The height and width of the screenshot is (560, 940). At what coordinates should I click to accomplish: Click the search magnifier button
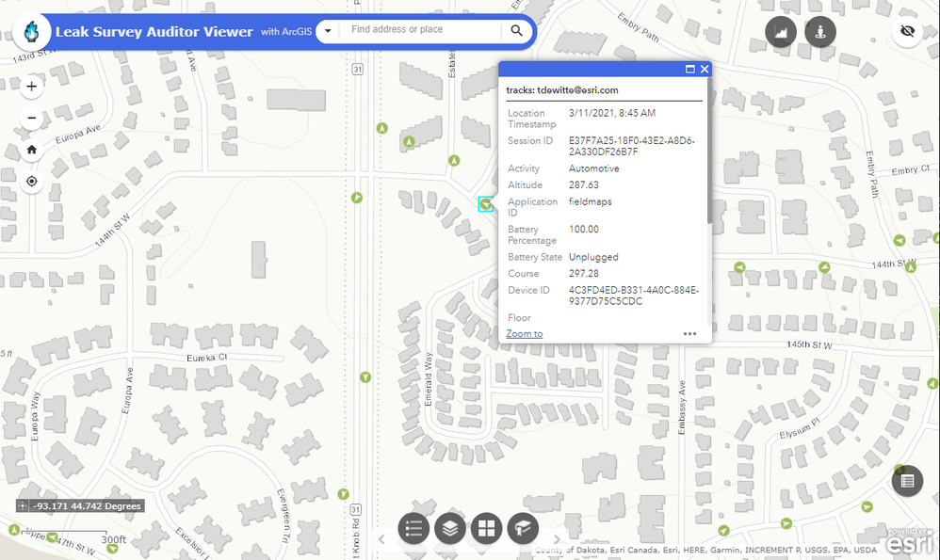pyautogui.click(x=516, y=30)
